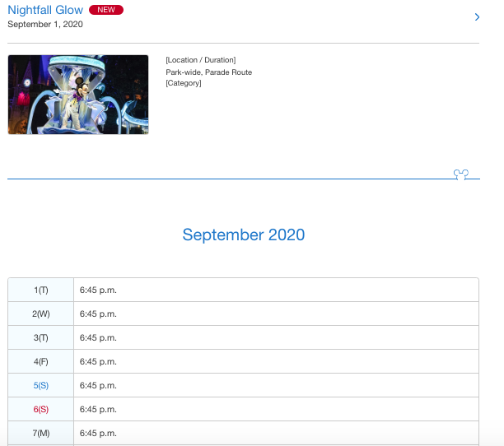The width and height of the screenshot is (504, 446).
Task: Select the 1(T) date cell
Action: click(x=41, y=290)
